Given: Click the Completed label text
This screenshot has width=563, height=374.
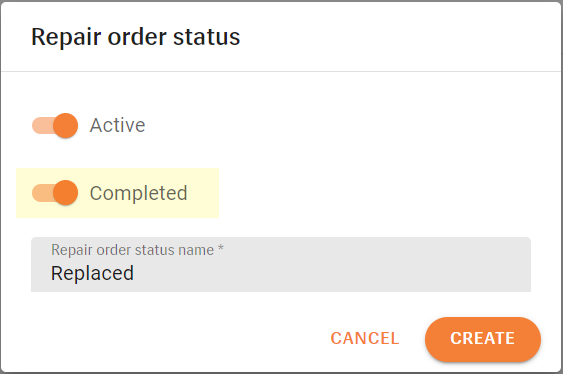Looking at the screenshot, I should (x=139, y=193).
